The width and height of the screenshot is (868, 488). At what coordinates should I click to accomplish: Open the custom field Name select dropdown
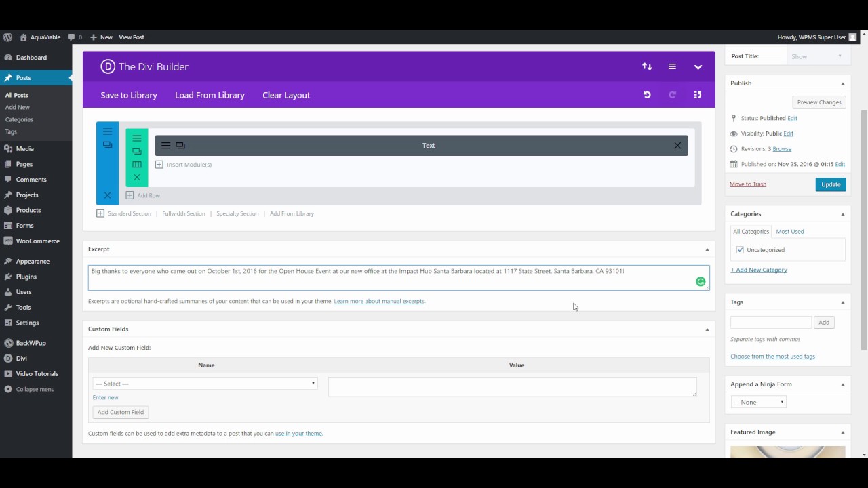point(205,384)
